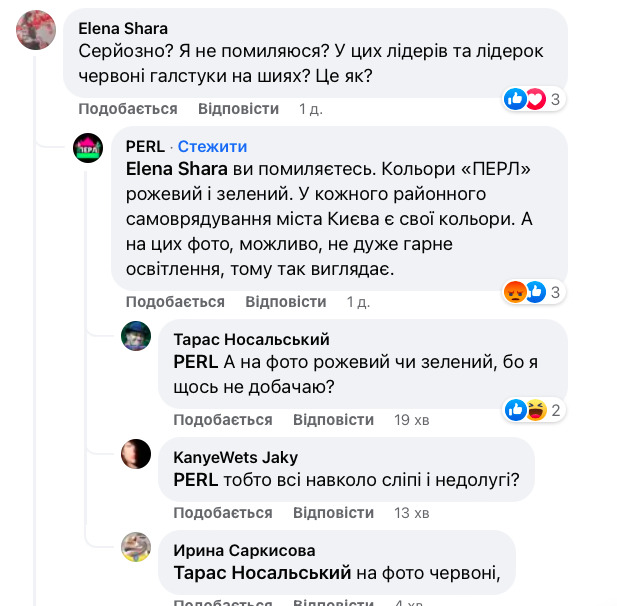Like PERL's reply comment
Image resolution: width=617 pixels, height=606 pixels.
coord(175,302)
